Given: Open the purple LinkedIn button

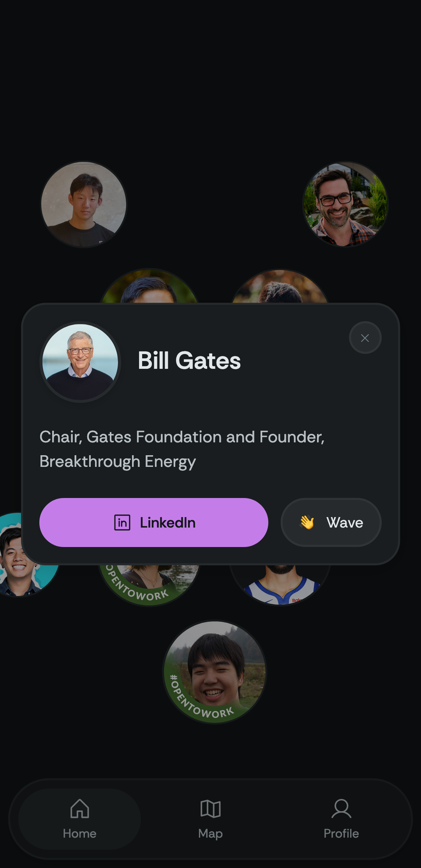Looking at the screenshot, I should 154,522.
